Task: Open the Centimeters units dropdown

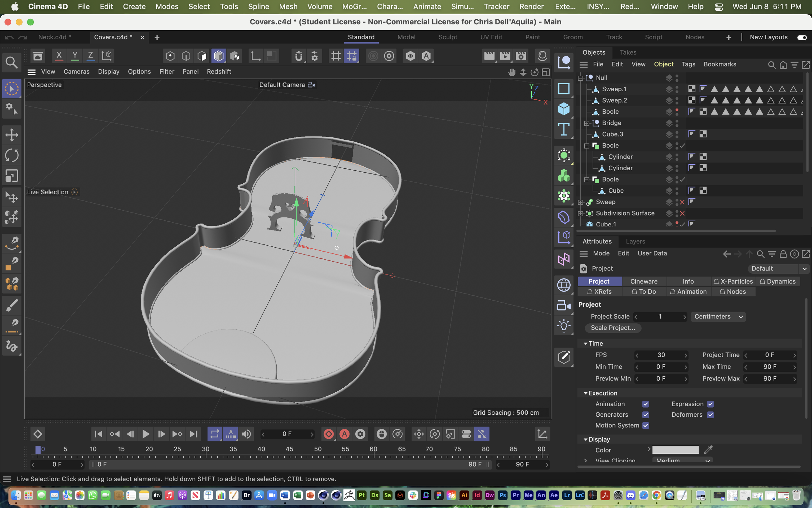Action: [x=718, y=316]
